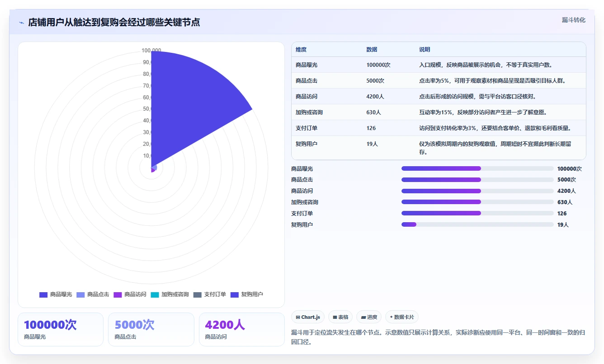
Task: Select the 商品访问 table row label
Action: (307, 97)
